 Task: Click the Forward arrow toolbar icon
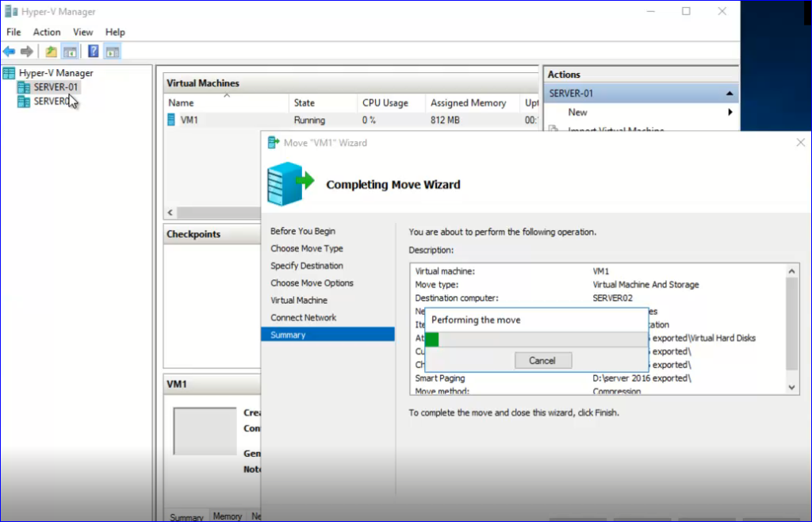pyautogui.click(x=26, y=52)
